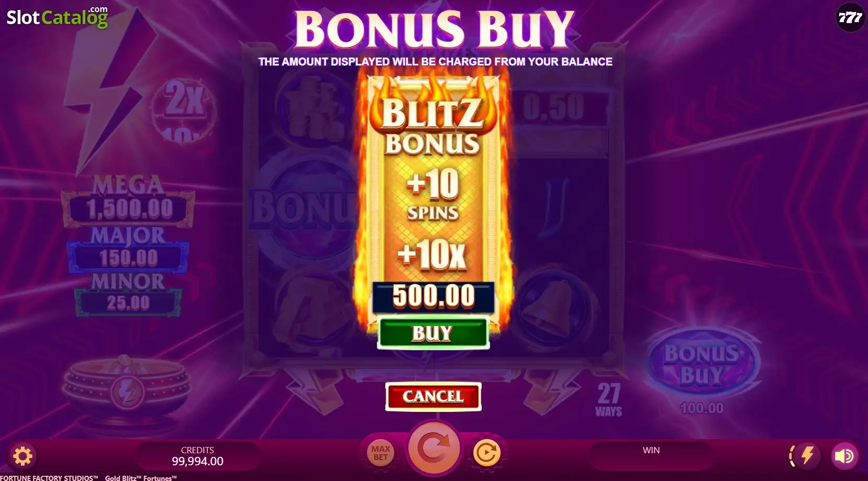Mute sound with the speaker icon

844,456
